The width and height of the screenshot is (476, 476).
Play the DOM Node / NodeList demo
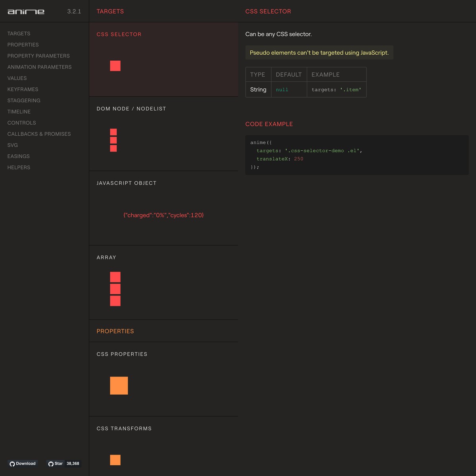163,134
